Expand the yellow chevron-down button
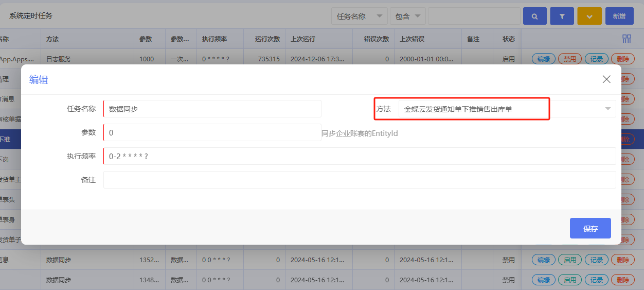 click(x=589, y=16)
